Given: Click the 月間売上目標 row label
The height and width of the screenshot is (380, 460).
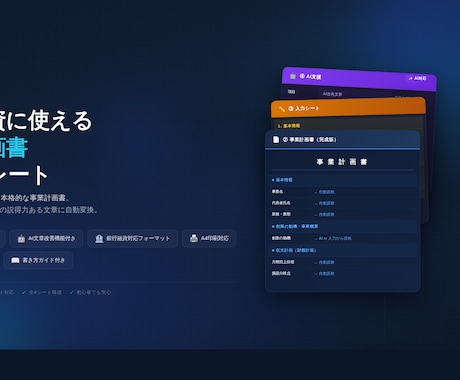Looking at the screenshot, I should point(283,262).
